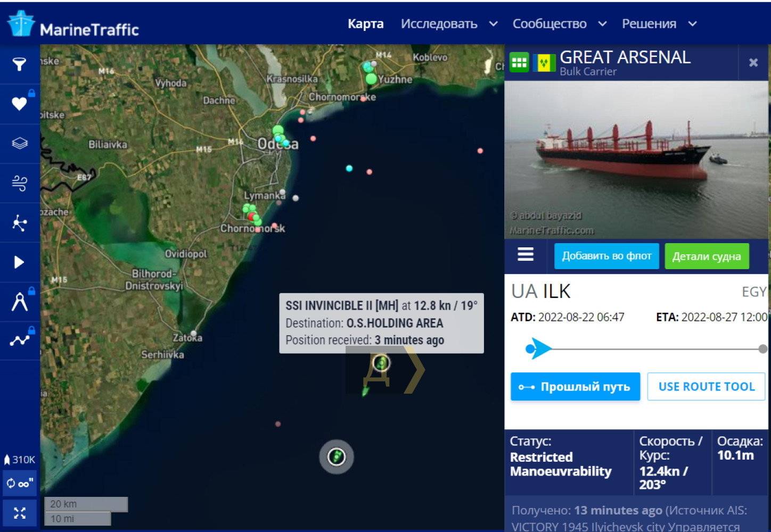Screen dimensions: 771x532
Task: Start playback with the play icon
Action: [19, 262]
